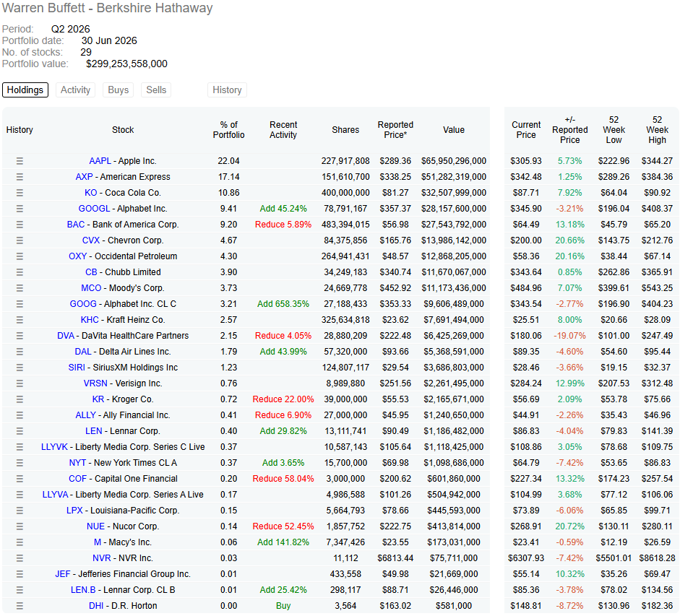Click history icon beside Capital One Financial

coord(20,479)
